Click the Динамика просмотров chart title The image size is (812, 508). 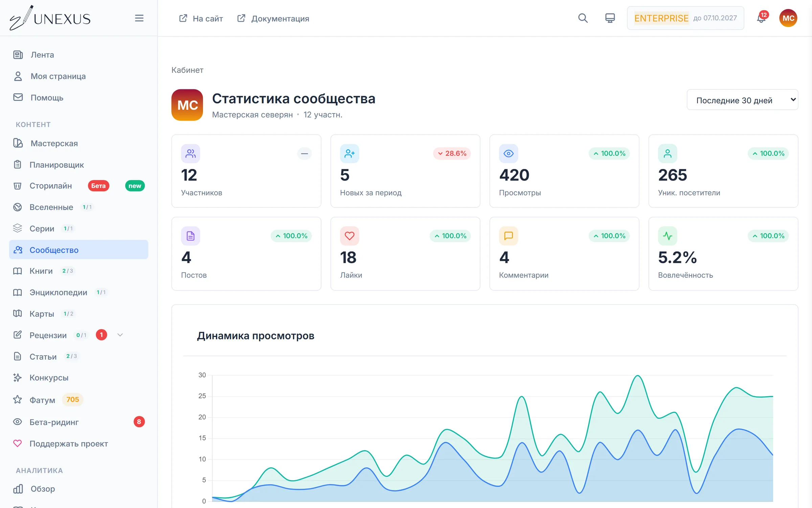[256, 336]
